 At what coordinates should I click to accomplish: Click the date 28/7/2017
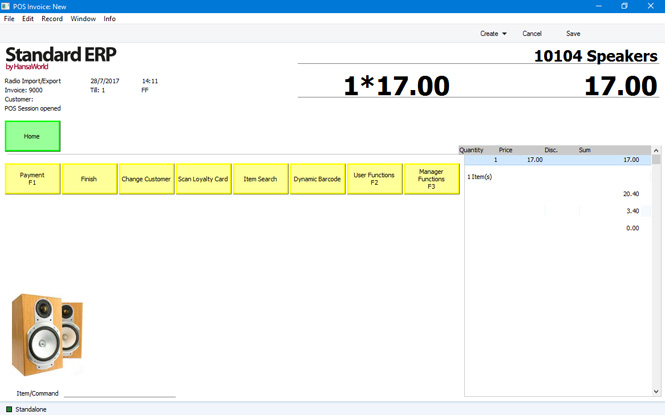[105, 81]
